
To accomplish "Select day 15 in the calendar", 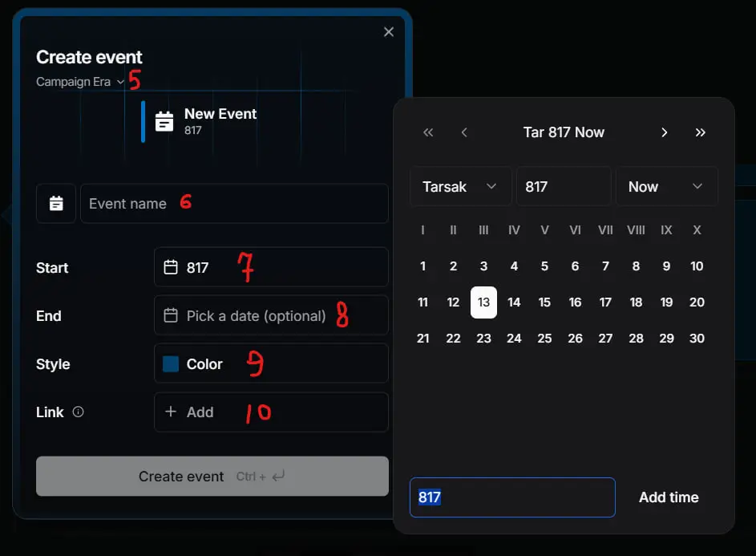I will point(544,302).
